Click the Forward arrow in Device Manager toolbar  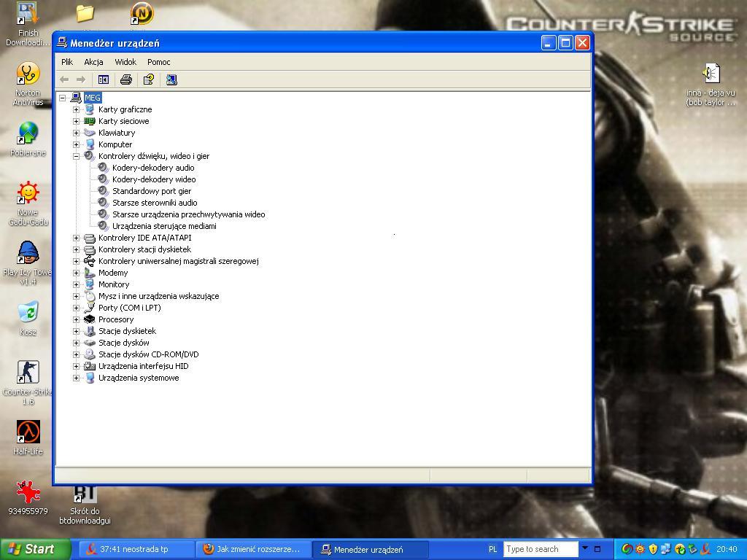[81, 79]
